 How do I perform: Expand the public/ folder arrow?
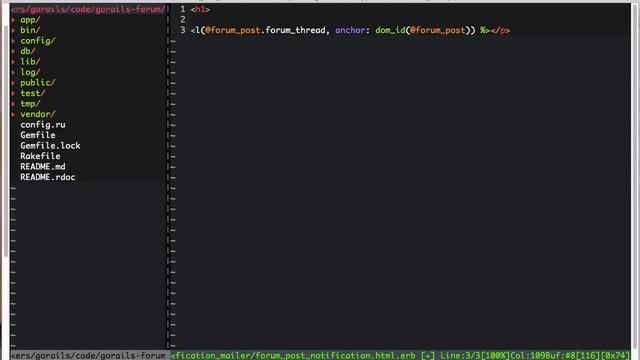pos(13,83)
